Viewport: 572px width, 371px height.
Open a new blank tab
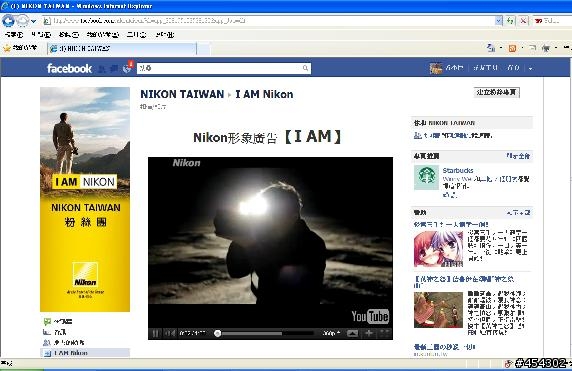click(x=204, y=49)
